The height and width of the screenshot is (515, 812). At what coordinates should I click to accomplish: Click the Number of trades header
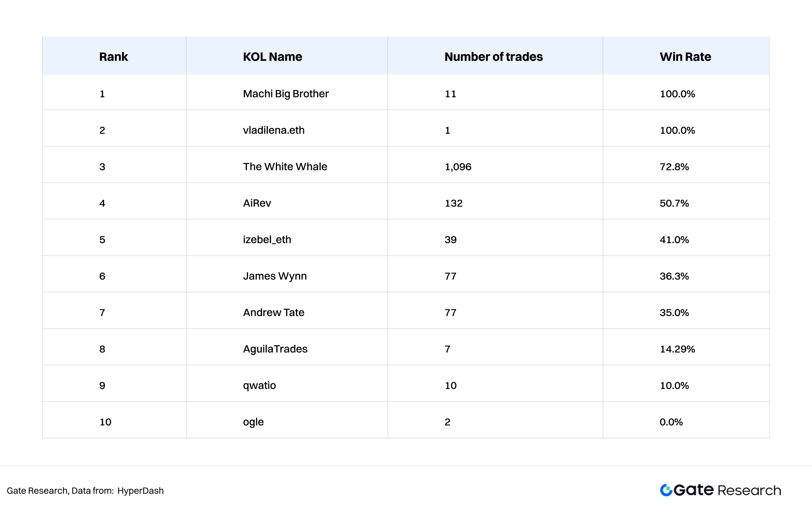pyautogui.click(x=494, y=57)
